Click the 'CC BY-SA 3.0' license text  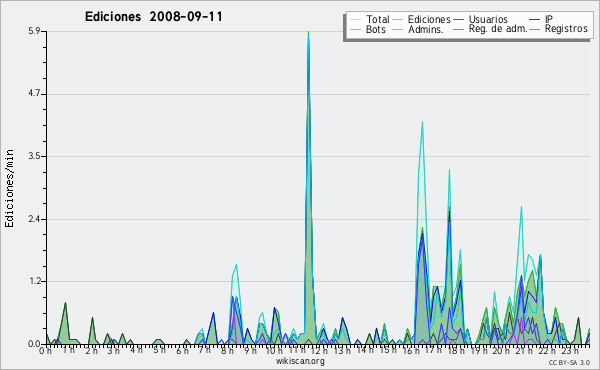click(x=569, y=362)
